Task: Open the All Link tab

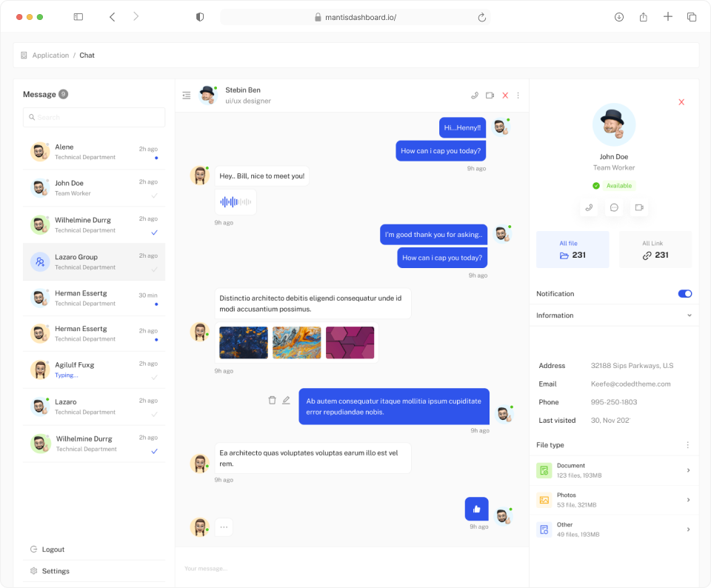Action: 655,250
